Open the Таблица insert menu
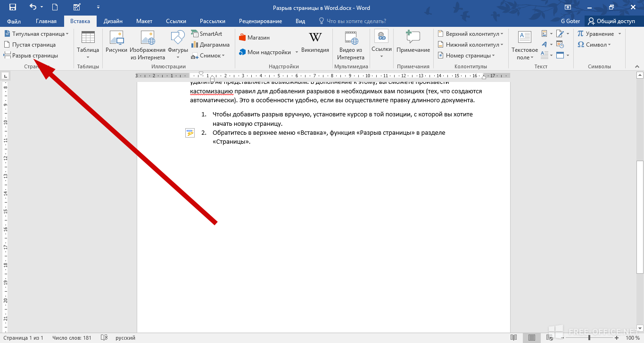This screenshot has width=644, height=343. [x=88, y=45]
